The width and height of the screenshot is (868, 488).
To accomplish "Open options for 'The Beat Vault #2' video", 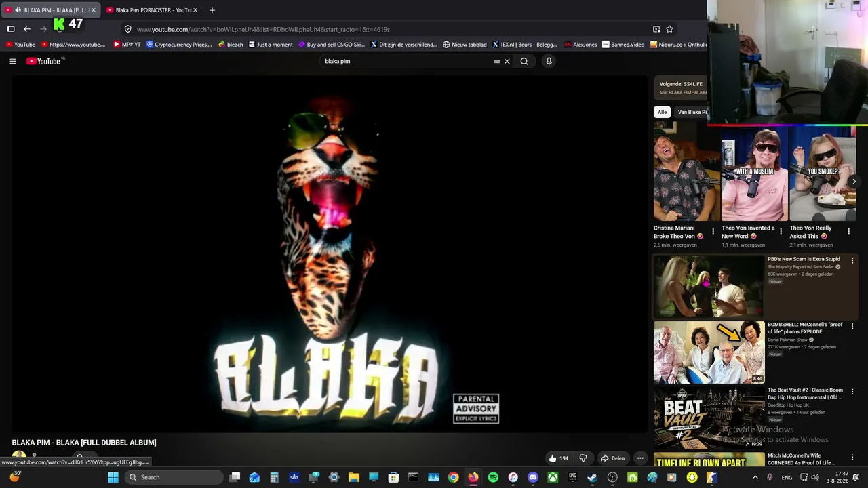I will pyautogui.click(x=852, y=392).
